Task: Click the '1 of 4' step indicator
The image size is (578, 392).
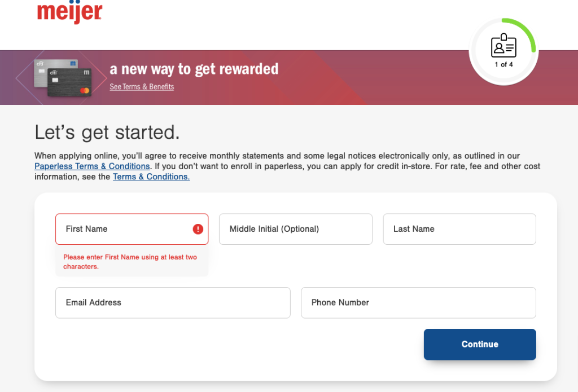Action: point(503,64)
